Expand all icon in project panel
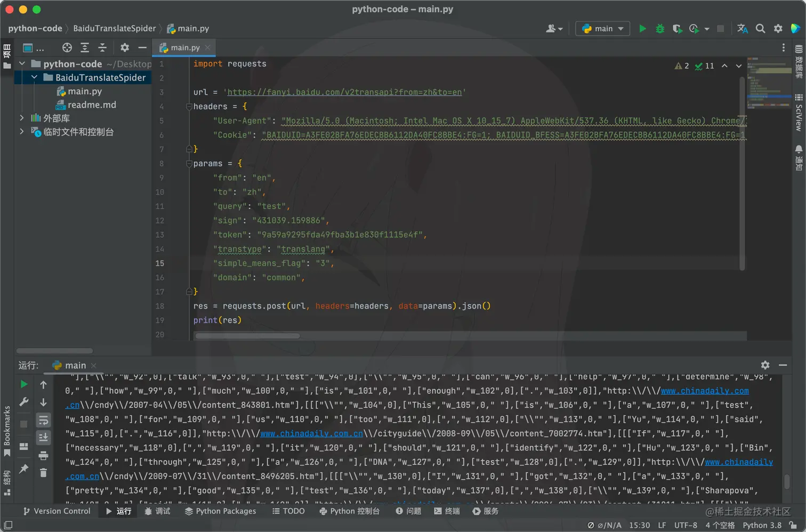 pos(85,47)
